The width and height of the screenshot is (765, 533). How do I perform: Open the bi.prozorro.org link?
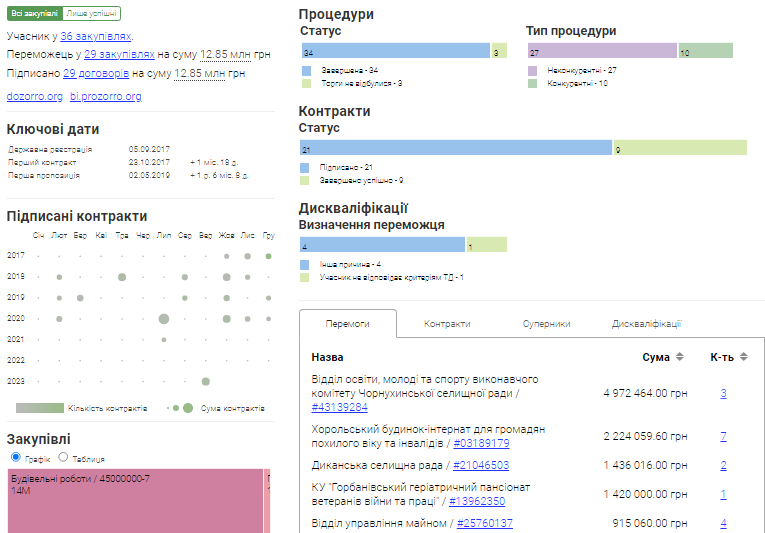click(106, 96)
